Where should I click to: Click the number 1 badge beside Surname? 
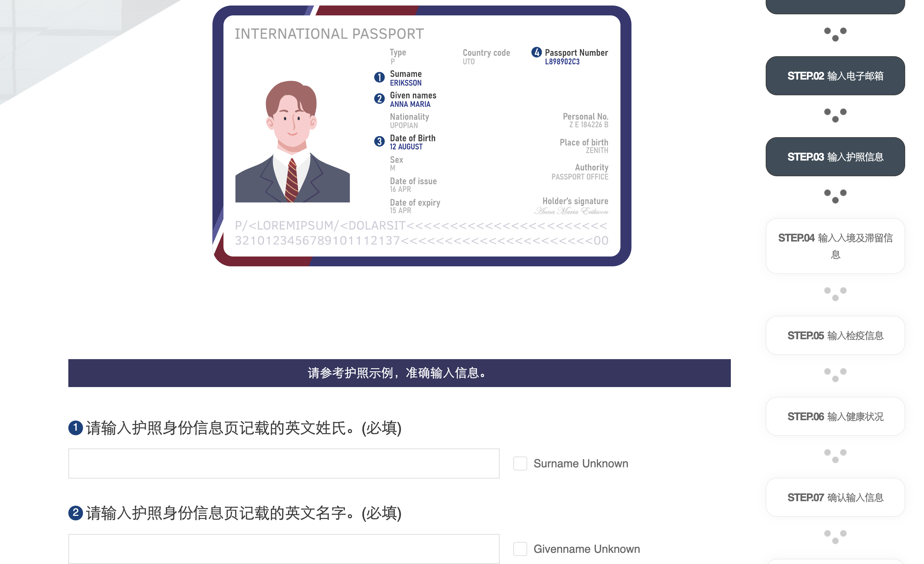click(x=379, y=77)
